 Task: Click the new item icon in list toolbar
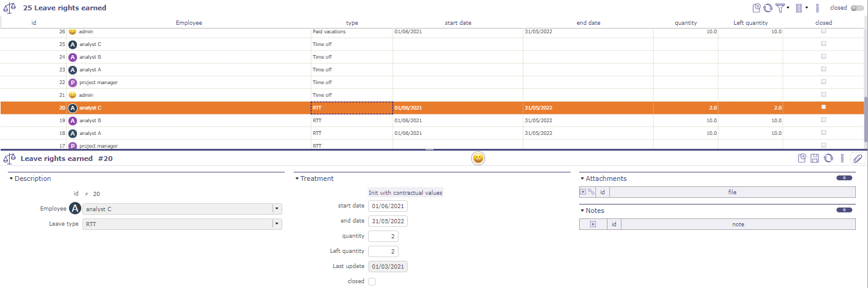[x=757, y=8]
